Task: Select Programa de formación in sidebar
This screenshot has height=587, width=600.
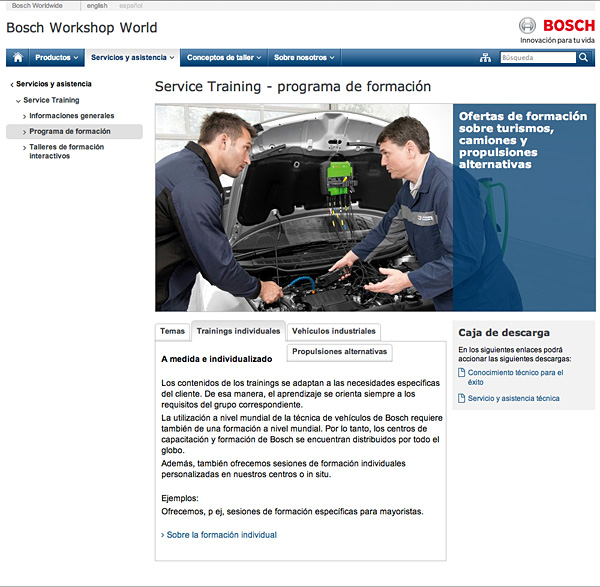Action: tap(74, 132)
